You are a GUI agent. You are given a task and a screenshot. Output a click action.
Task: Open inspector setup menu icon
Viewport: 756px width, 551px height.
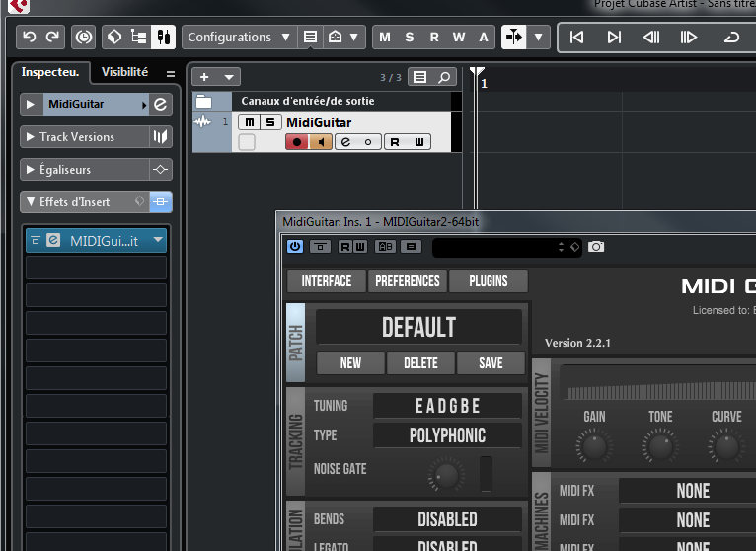(171, 74)
